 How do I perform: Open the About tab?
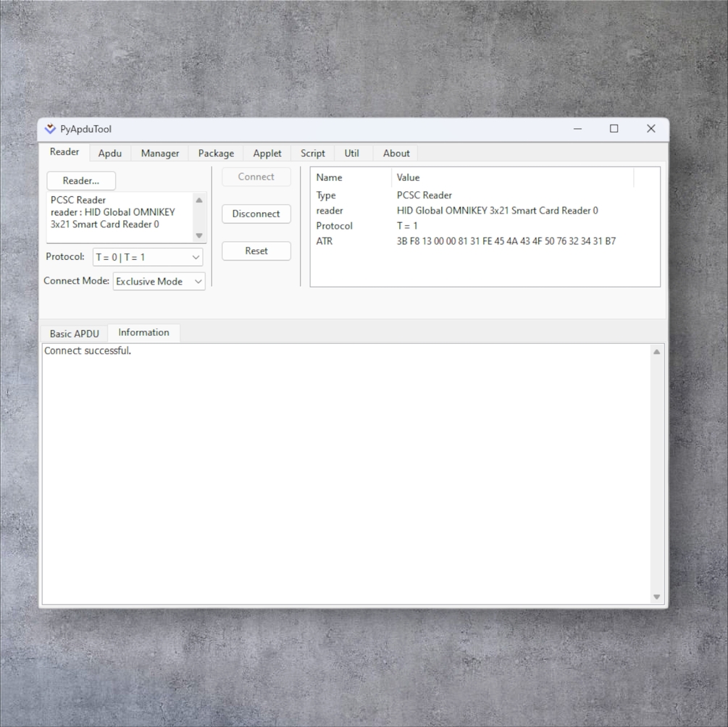tap(396, 154)
